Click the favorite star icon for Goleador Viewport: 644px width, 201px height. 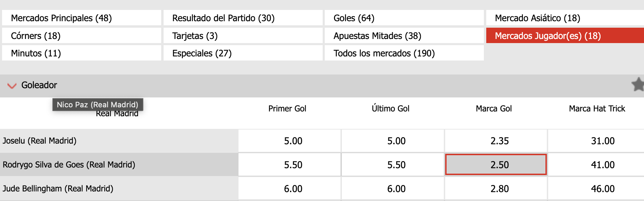637,84
